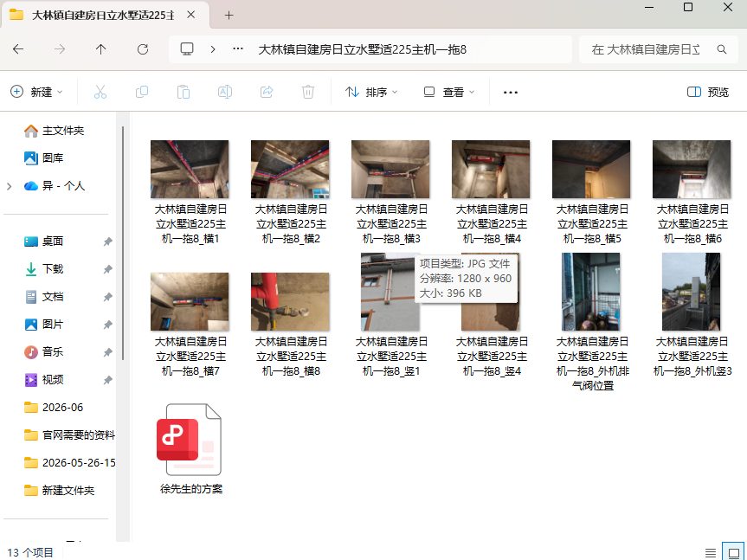
Task: Refresh the current folder view
Action: point(143,49)
